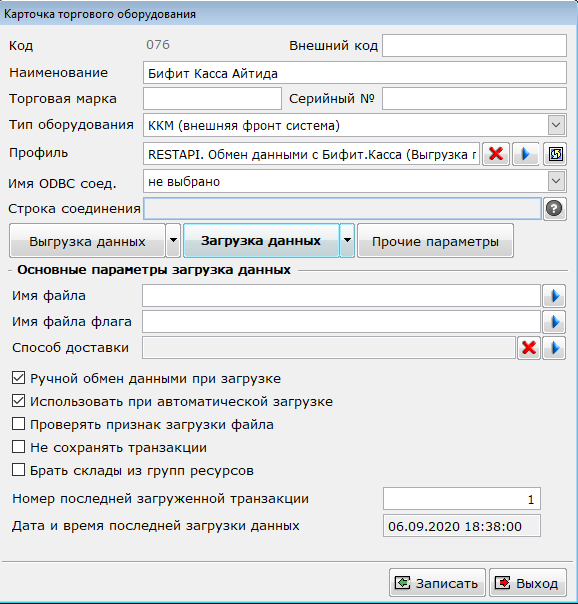Save the card with Записать button

point(437,583)
